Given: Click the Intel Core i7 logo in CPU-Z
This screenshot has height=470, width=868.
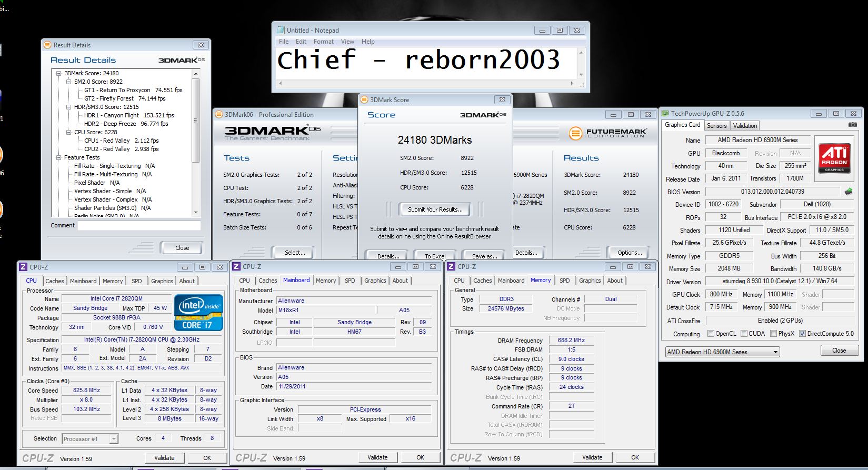Looking at the screenshot, I should coord(198,313).
